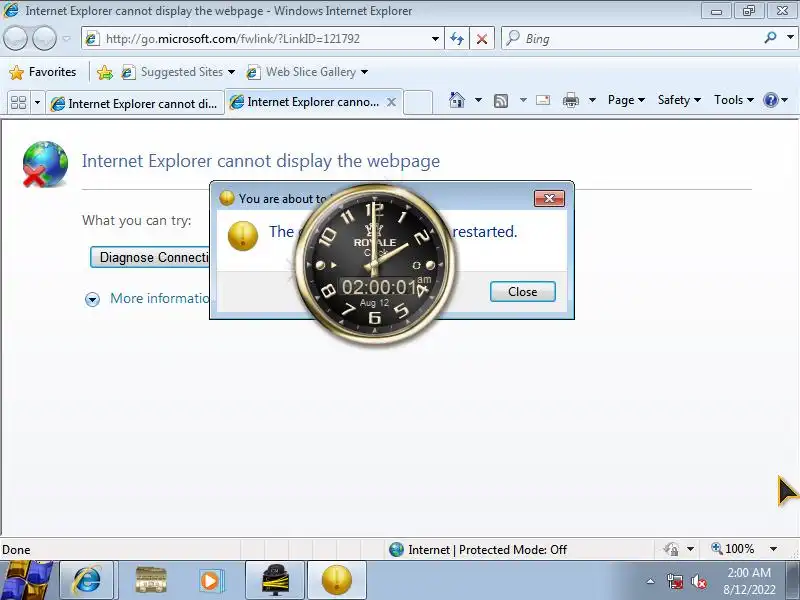Click Done text in status bar
The width and height of the screenshot is (800, 600).
(x=16, y=549)
